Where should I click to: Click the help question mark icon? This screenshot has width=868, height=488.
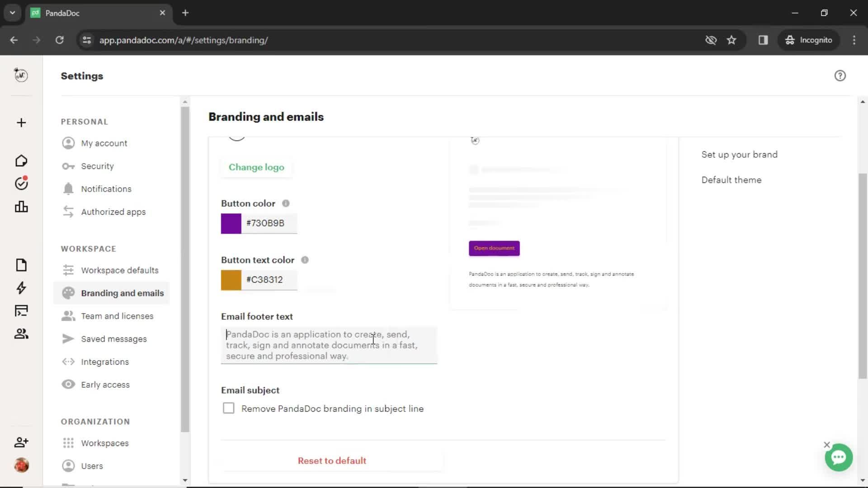coord(840,75)
